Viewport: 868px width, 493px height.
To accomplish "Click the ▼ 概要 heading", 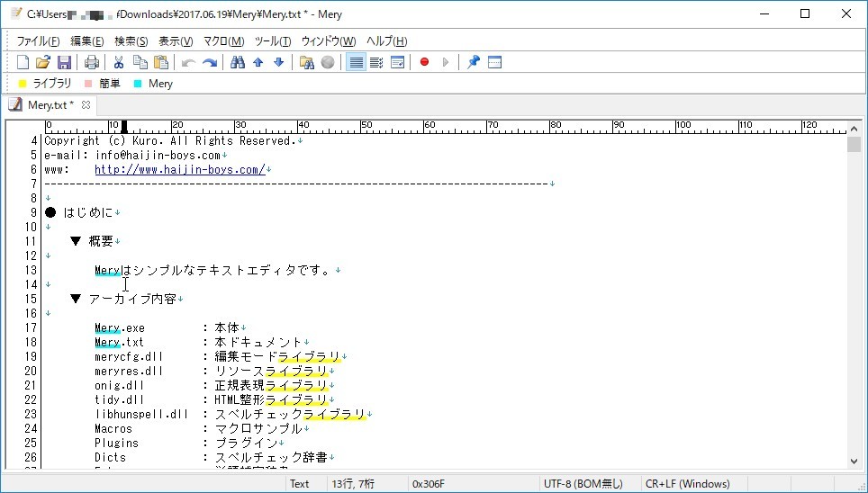I will point(93,241).
